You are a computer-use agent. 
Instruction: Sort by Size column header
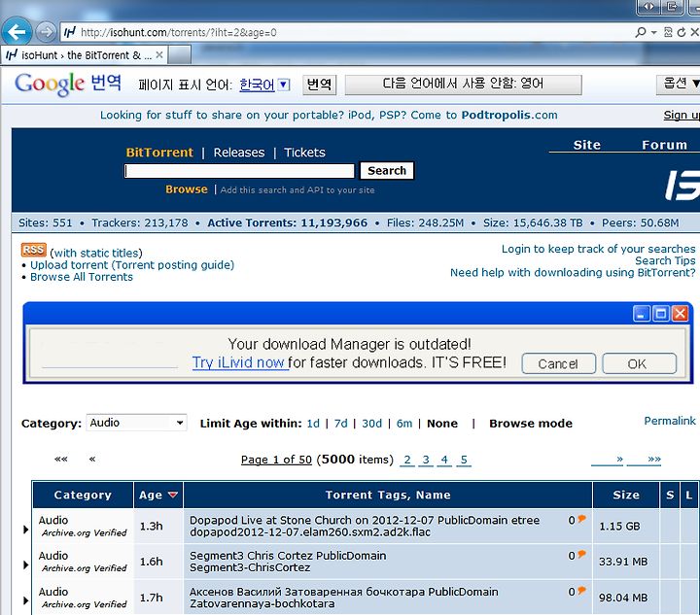(x=626, y=495)
